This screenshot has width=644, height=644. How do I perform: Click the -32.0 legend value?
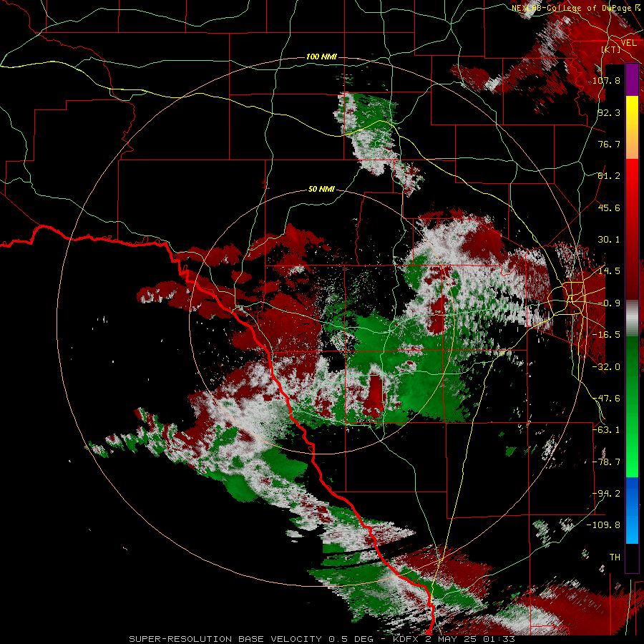[x=606, y=367]
